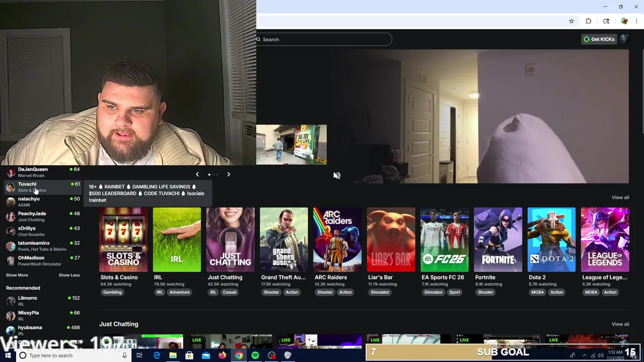Focus the Kick Search field
Image resolution: width=644 pixels, height=362 pixels.
324,39
